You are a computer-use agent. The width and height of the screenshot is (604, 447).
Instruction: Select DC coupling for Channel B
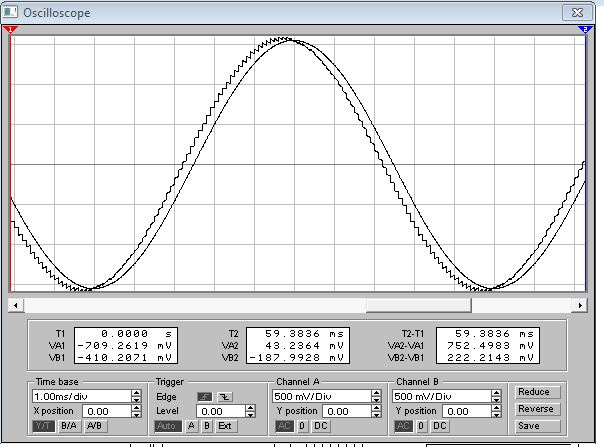click(x=440, y=426)
